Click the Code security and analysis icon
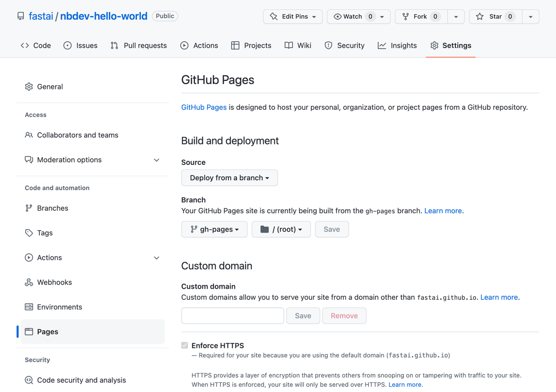The image size is (556, 392). (x=29, y=380)
